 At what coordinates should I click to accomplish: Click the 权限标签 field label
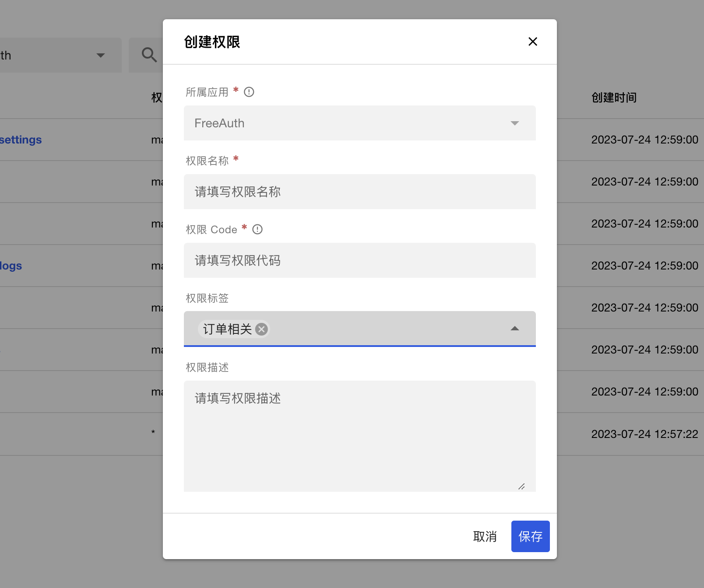pos(207,298)
